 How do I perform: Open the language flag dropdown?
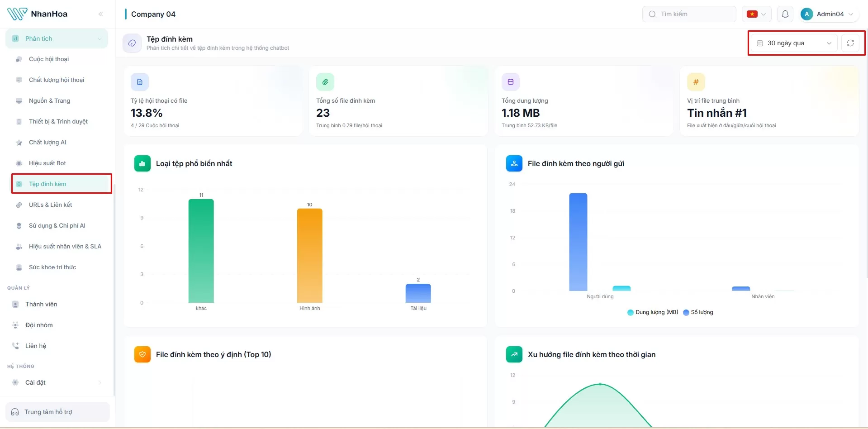point(757,14)
